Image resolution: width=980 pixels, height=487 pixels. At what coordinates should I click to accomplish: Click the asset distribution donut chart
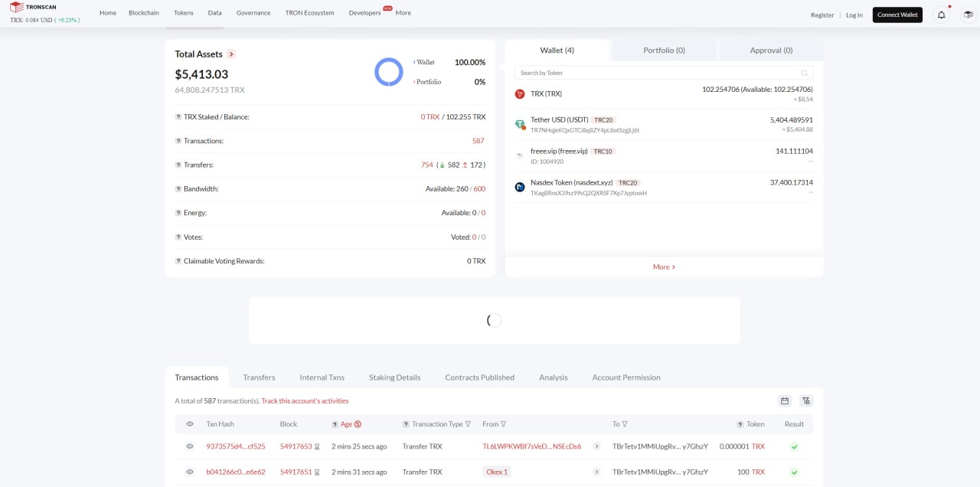pos(388,72)
